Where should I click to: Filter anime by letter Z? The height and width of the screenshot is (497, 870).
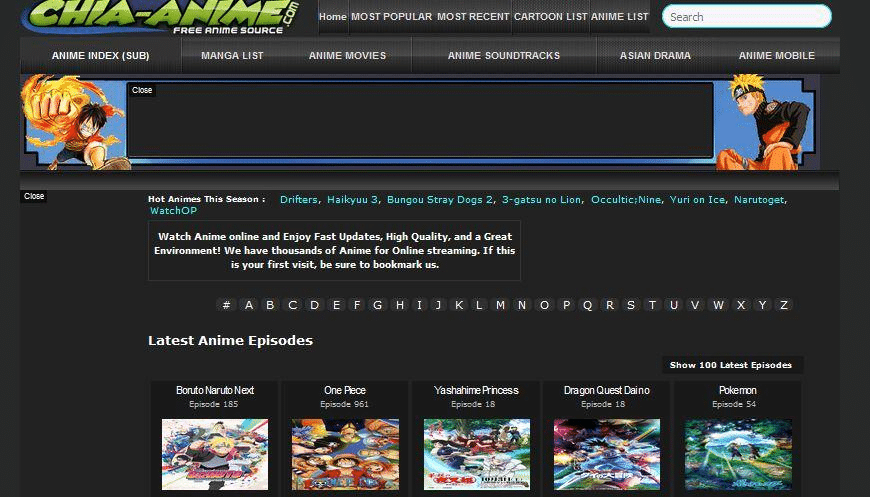click(784, 305)
